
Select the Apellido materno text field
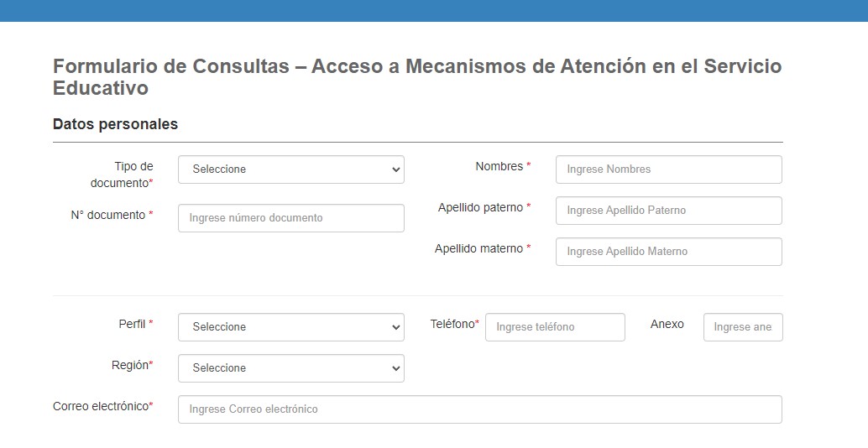[x=668, y=252]
